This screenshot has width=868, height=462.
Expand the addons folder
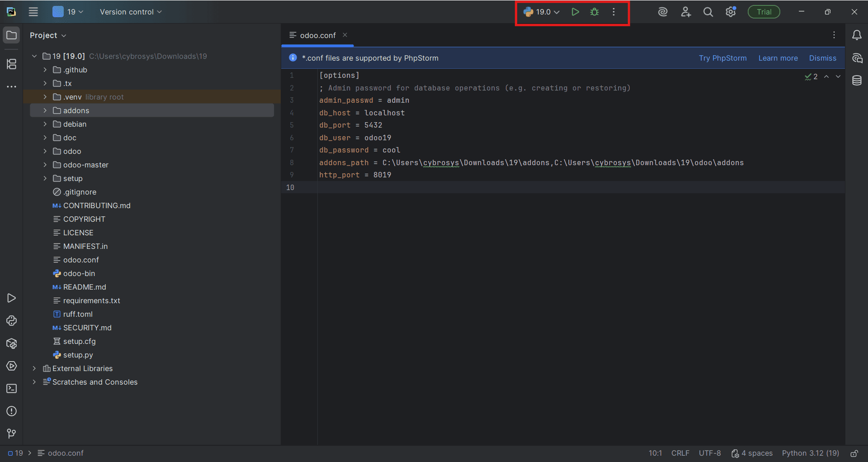click(45, 110)
